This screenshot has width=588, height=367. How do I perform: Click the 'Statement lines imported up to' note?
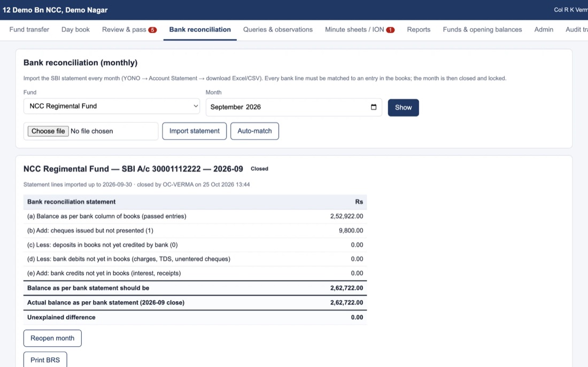(x=136, y=184)
